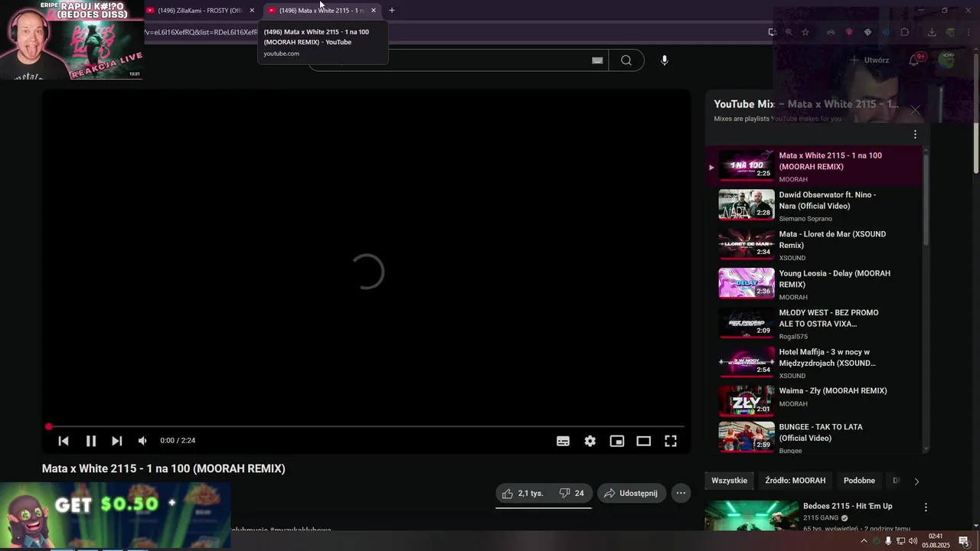Click the YouTube search magnifier button
Screen dimensions: 980x551
(626, 60)
